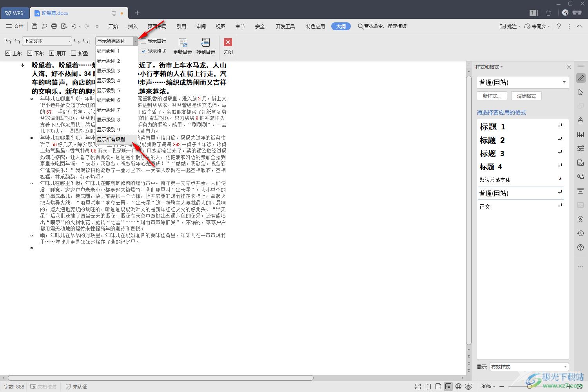588x392 pixels.
Task: Open sidebar help circle icon
Action: (581, 247)
